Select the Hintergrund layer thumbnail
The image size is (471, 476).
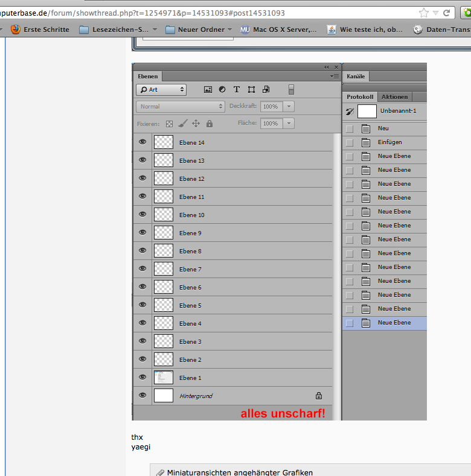pos(164,396)
